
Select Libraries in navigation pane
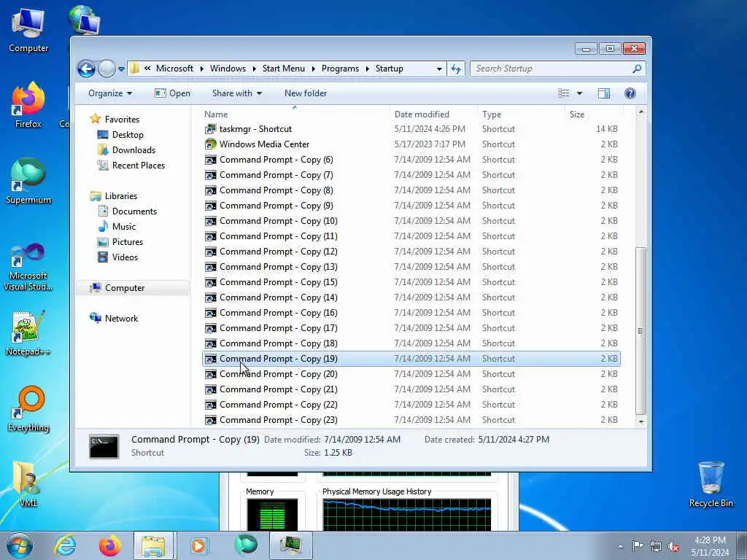coord(120,195)
